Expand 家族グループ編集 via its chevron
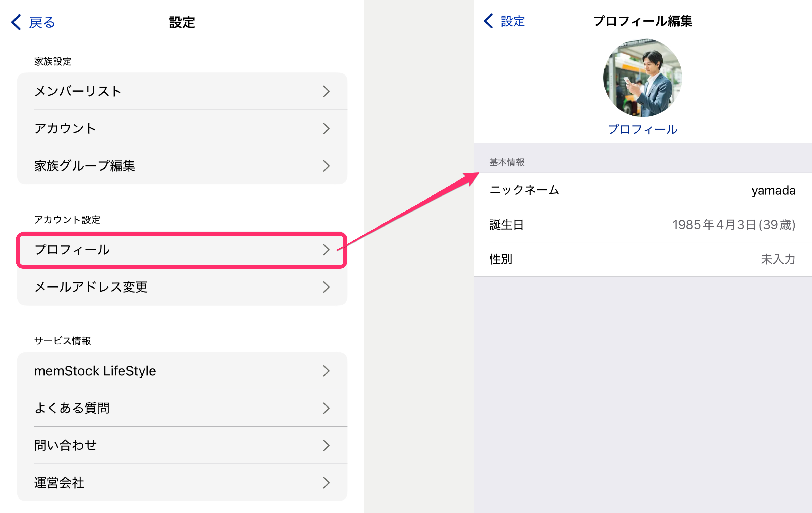 326,166
